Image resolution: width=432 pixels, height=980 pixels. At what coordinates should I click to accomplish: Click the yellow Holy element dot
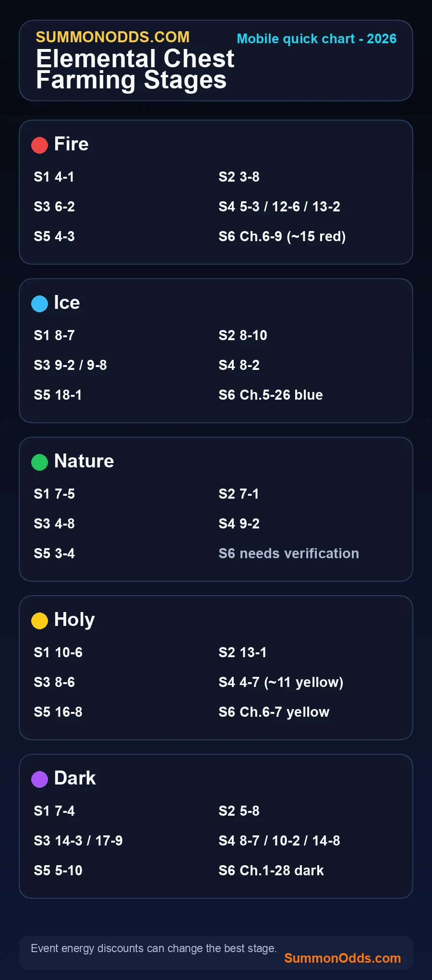[x=39, y=621]
